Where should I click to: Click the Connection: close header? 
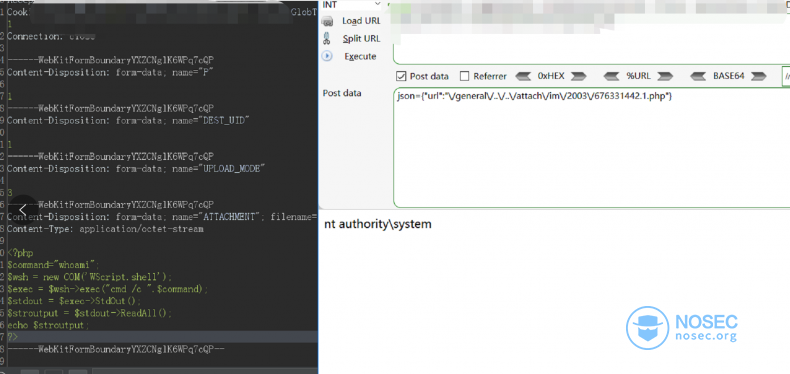tap(51, 36)
